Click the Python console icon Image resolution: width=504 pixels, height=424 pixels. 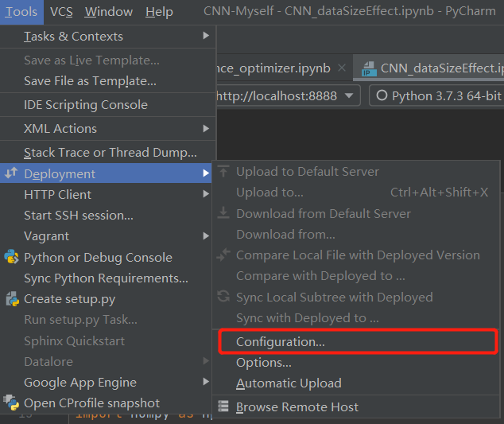point(11,257)
